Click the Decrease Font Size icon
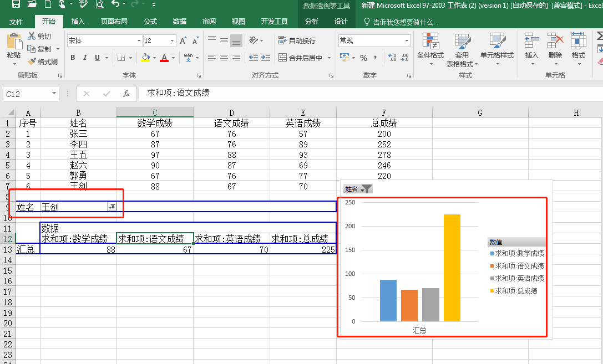 [195, 40]
